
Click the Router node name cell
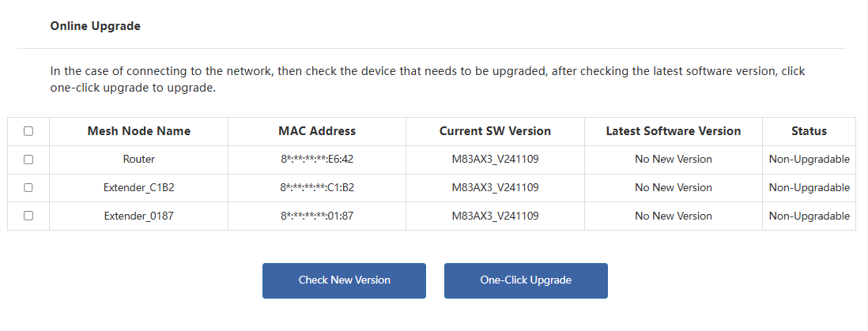138,160
